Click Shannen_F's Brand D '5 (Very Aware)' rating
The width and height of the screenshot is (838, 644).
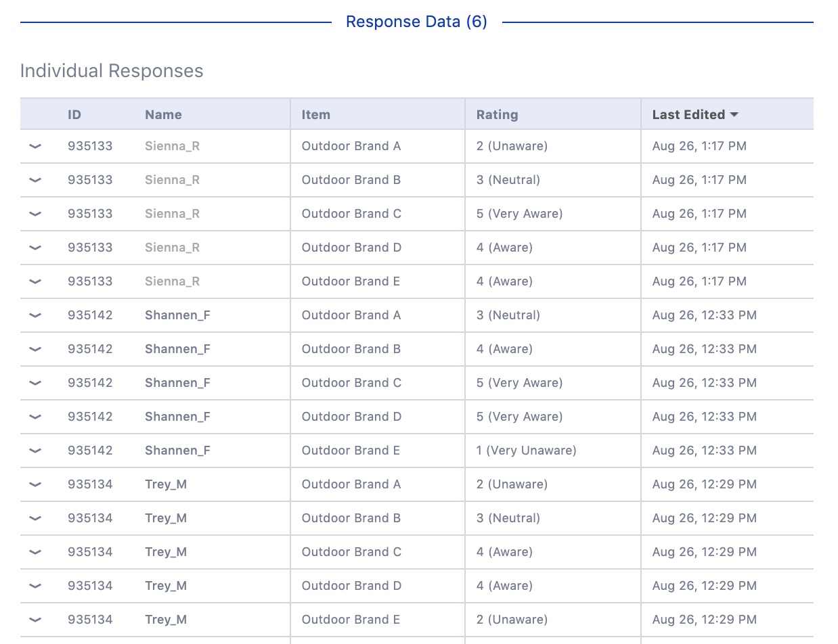[x=519, y=417]
